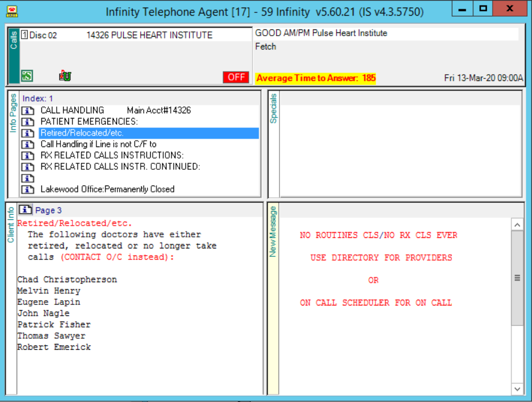The width and height of the screenshot is (532, 402).
Task: Open info icon for RX RELATED CALLS INSTR. CONTINUED
Action: (x=28, y=167)
